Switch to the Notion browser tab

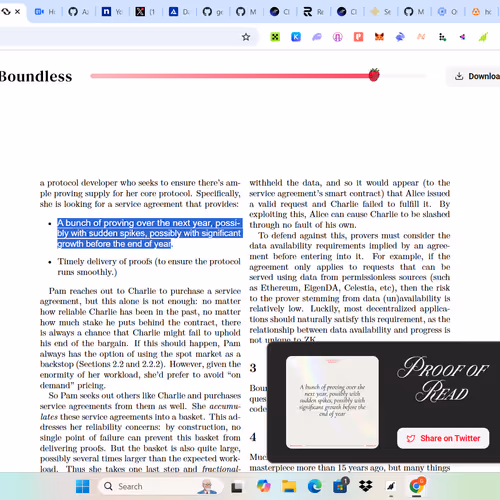(x=112, y=12)
